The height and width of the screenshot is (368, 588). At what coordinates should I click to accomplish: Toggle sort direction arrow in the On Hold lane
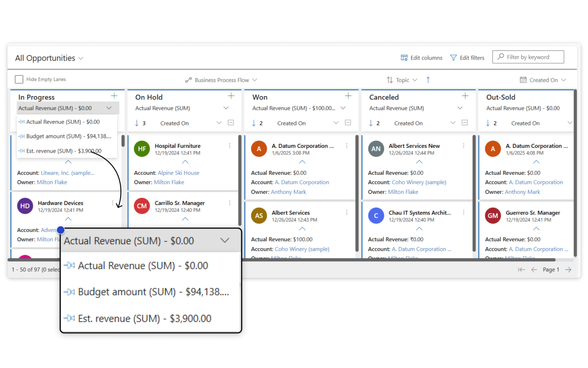[137, 123]
